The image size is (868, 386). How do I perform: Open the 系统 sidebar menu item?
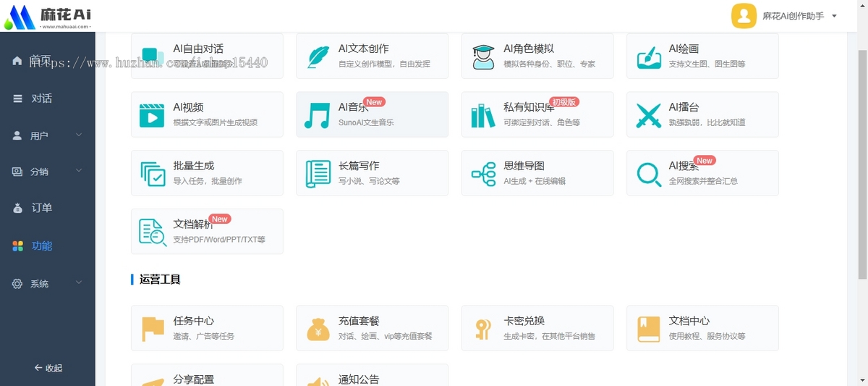pos(48,283)
